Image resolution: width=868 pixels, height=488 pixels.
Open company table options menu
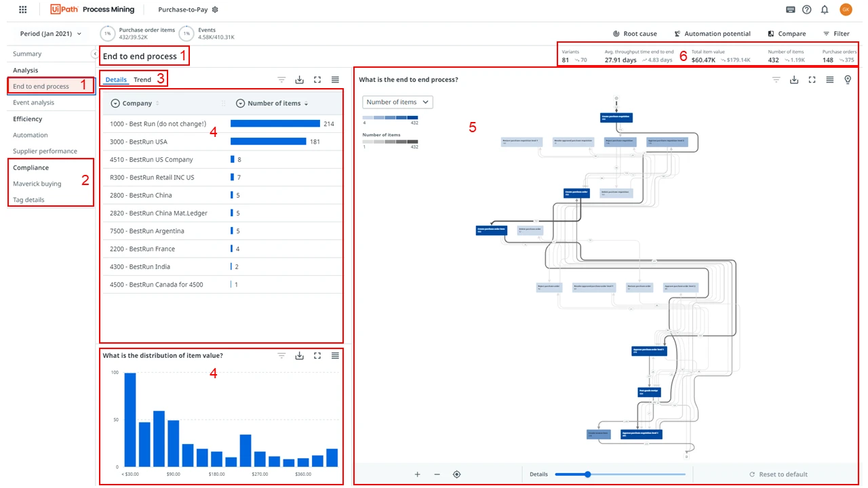point(335,79)
